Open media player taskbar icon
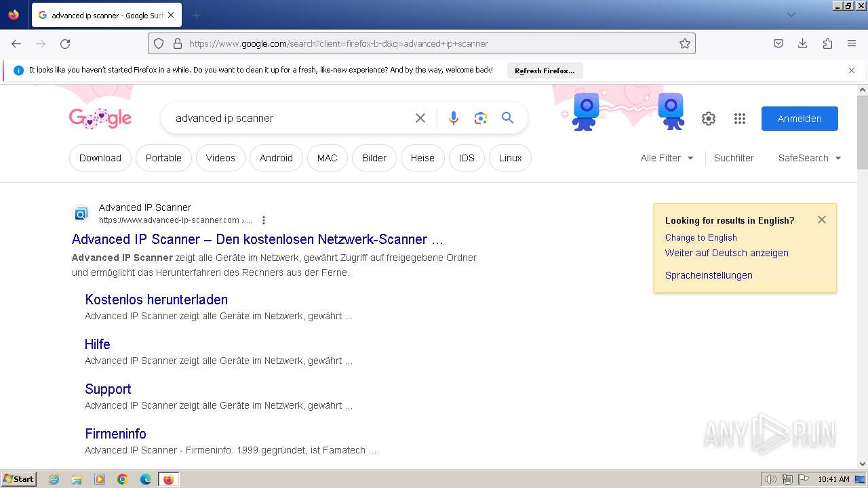Screen dimensions: 868x488 pyautogui.click(x=100, y=479)
